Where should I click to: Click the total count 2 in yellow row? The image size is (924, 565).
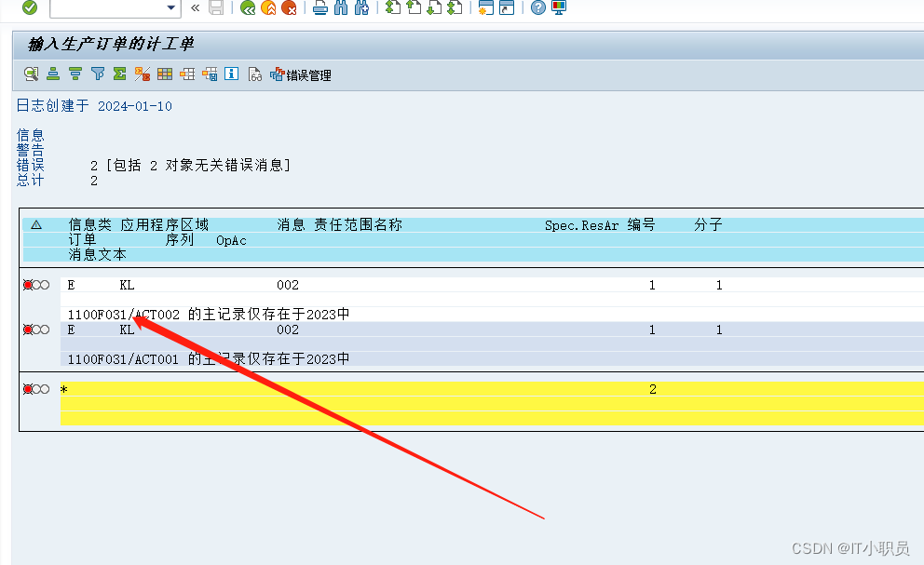652,389
